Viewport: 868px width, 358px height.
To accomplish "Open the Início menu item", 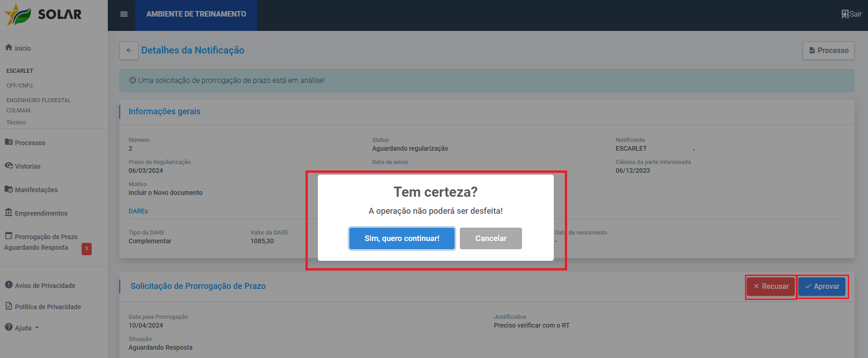I will click(x=23, y=48).
